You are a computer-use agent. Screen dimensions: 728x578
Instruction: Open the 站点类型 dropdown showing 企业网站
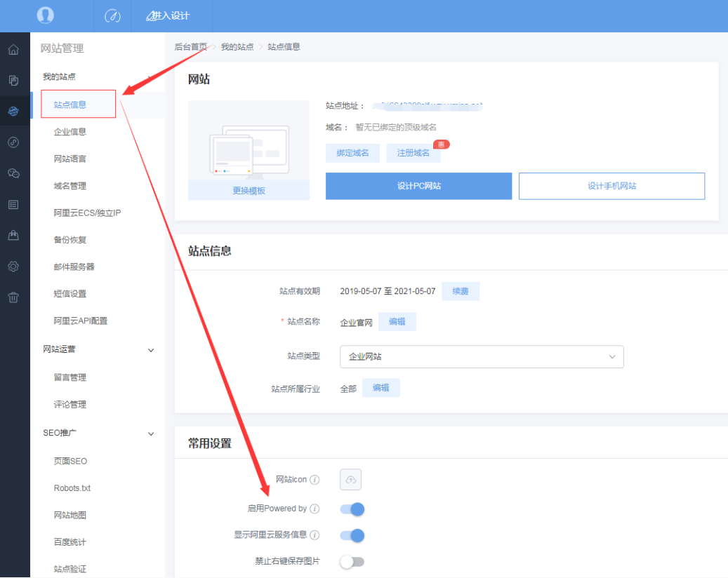pos(482,356)
